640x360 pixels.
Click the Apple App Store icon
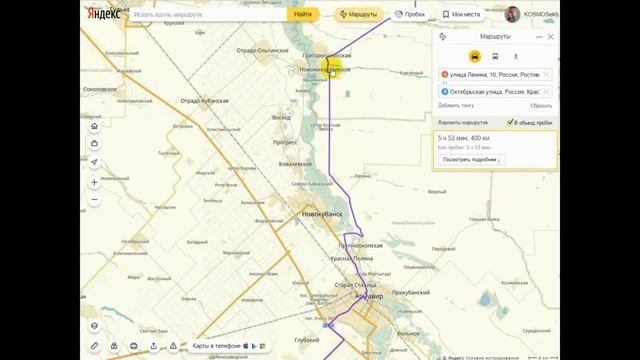coord(246,346)
